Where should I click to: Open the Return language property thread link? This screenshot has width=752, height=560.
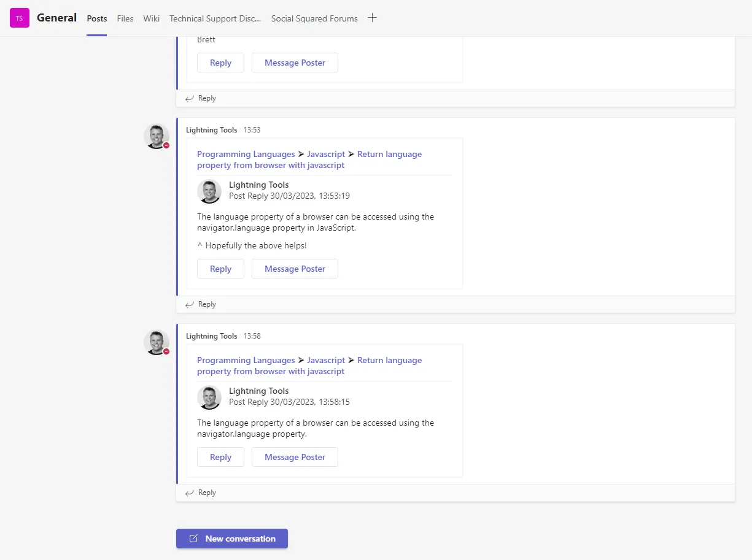(x=389, y=154)
